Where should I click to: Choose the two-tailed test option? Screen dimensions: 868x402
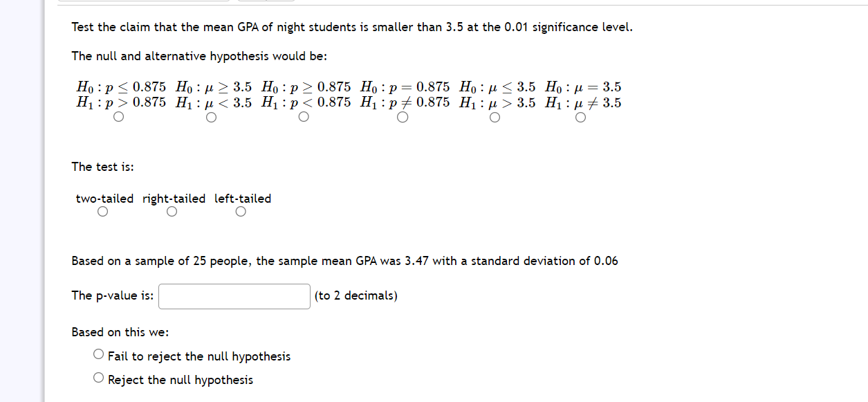point(102,211)
